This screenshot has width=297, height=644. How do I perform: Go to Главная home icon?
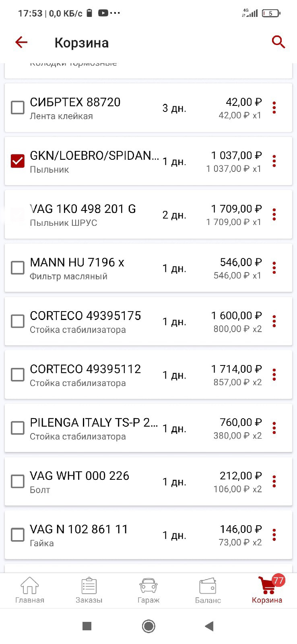pos(29,590)
